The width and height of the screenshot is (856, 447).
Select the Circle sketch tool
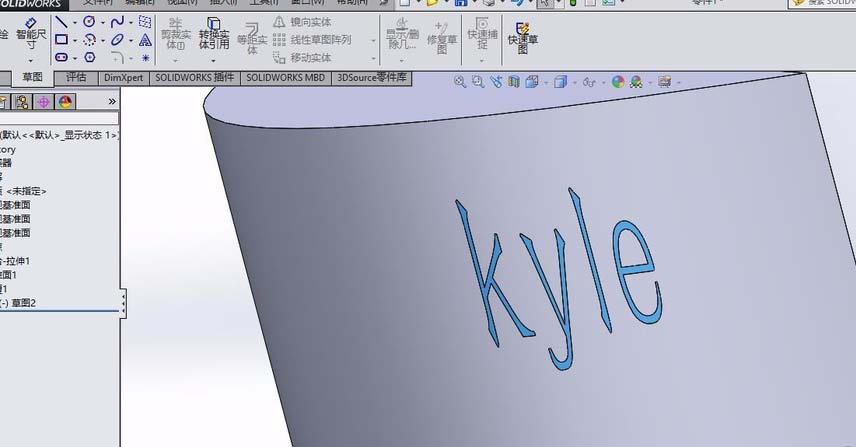89,22
